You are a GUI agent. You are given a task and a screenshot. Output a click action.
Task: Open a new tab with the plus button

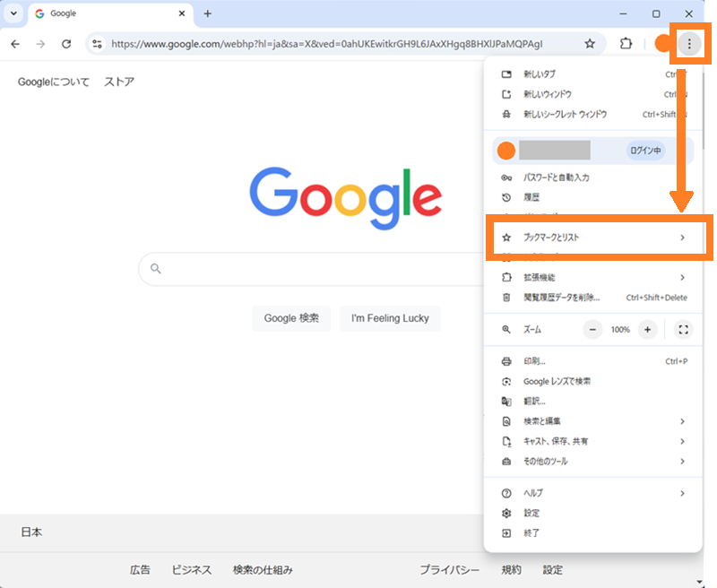coord(208,13)
